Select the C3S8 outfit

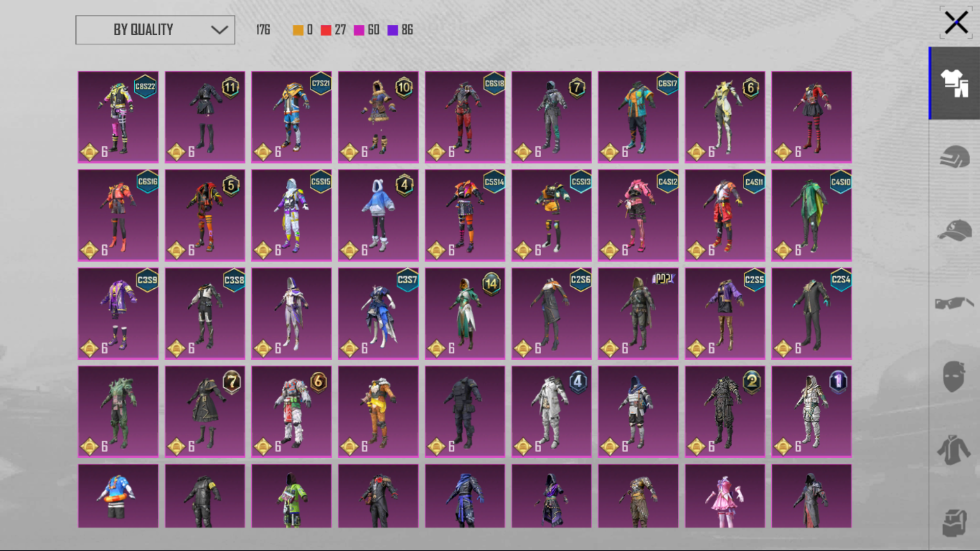click(x=205, y=314)
